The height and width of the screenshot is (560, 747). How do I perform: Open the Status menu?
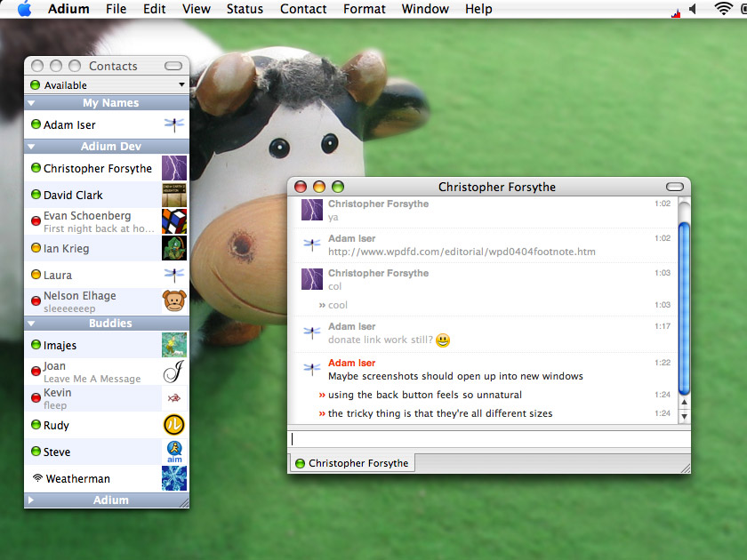pyautogui.click(x=245, y=9)
